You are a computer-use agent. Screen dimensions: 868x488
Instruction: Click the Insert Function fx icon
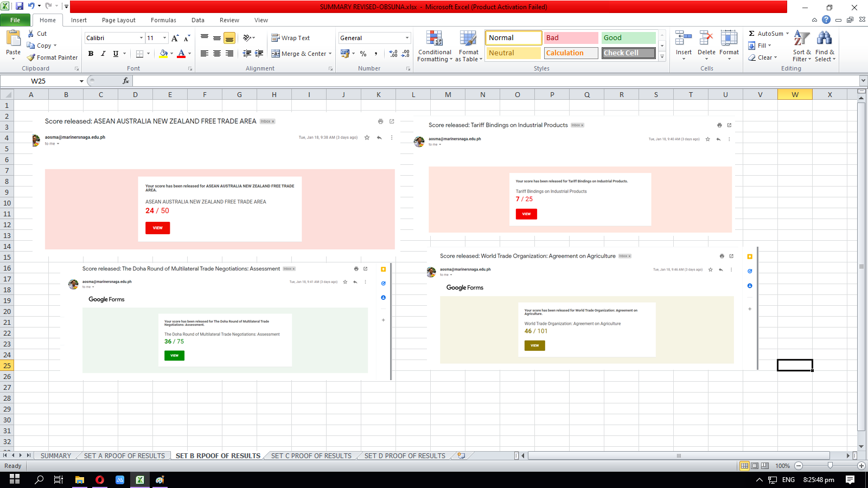[126, 81]
